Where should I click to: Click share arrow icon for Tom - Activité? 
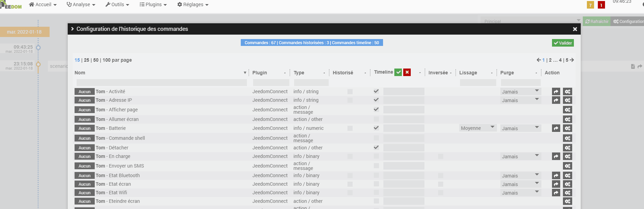click(x=556, y=91)
